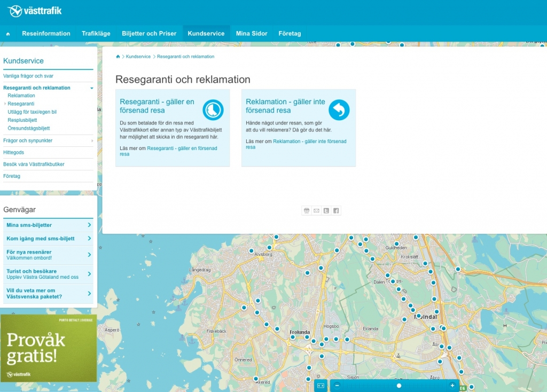Click the return arrow icon on the Reklamation card
547x392 pixels.
pyautogui.click(x=339, y=110)
